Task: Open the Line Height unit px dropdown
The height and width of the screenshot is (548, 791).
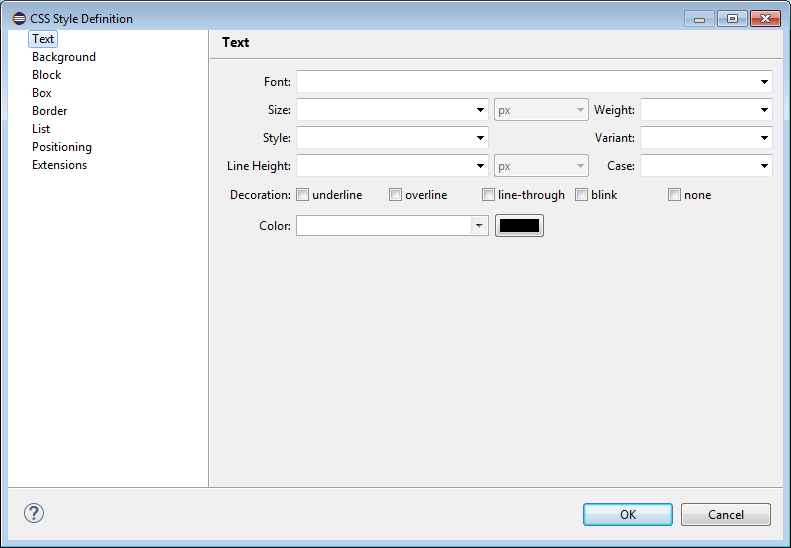Action: pyautogui.click(x=541, y=166)
